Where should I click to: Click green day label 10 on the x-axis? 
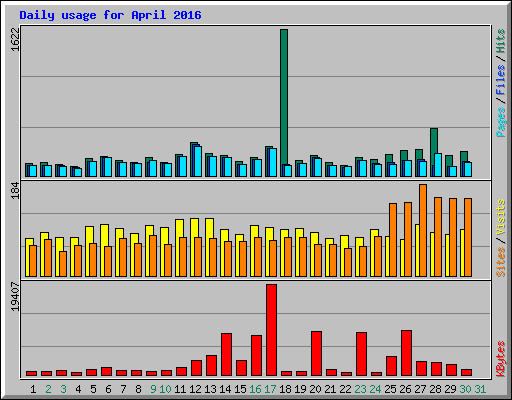pos(166,389)
